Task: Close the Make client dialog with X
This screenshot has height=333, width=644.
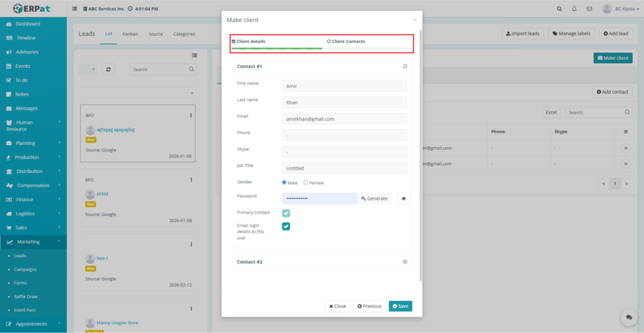Action: tap(414, 20)
